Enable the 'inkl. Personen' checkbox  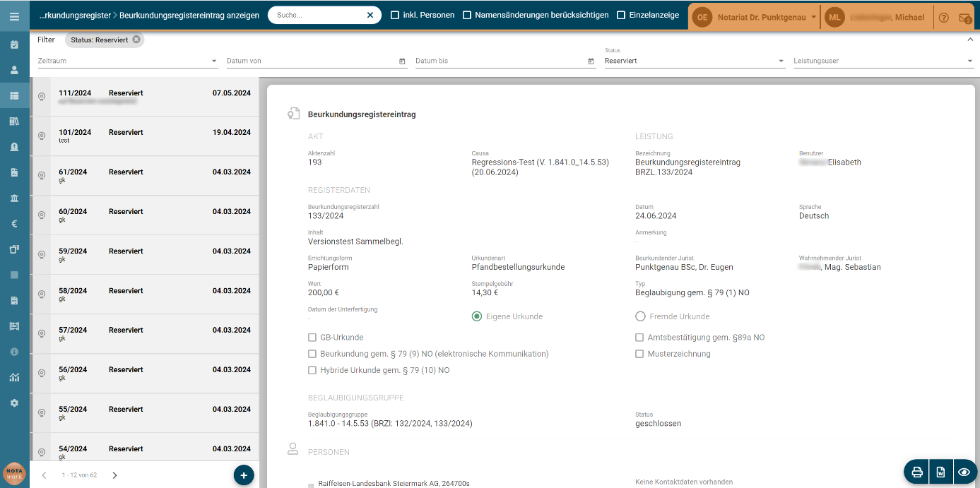click(x=395, y=15)
